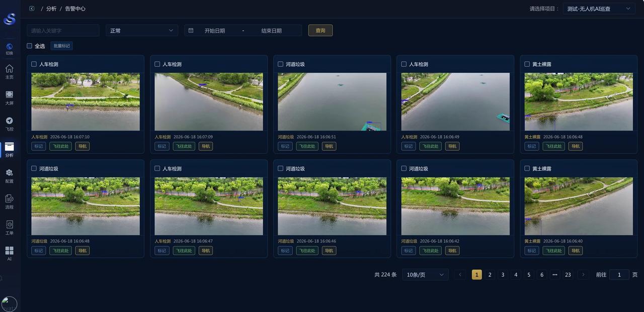Check the 人车检测 card dated 16:07:09
The width and height of the screenshot is (644, 312).
point(157,64)
